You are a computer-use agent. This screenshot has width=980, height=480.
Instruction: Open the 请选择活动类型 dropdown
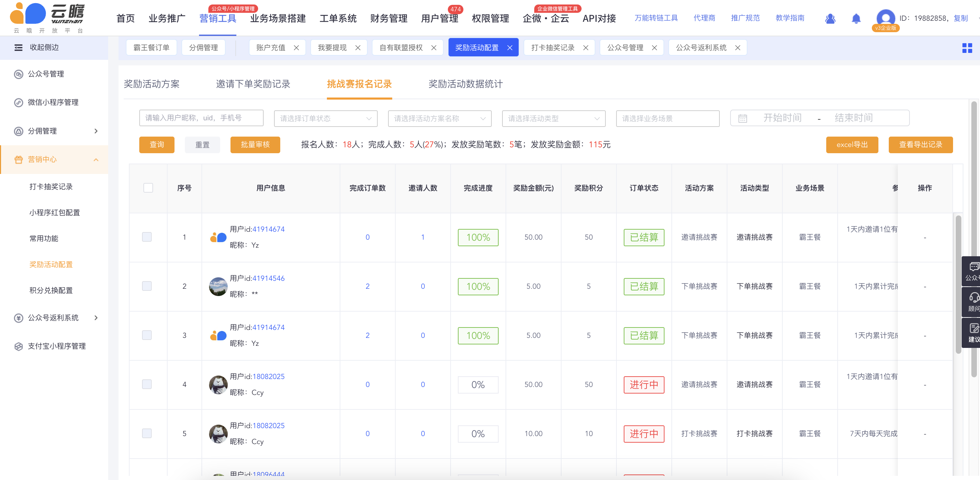pyautogui.click(x=554, y=118)
